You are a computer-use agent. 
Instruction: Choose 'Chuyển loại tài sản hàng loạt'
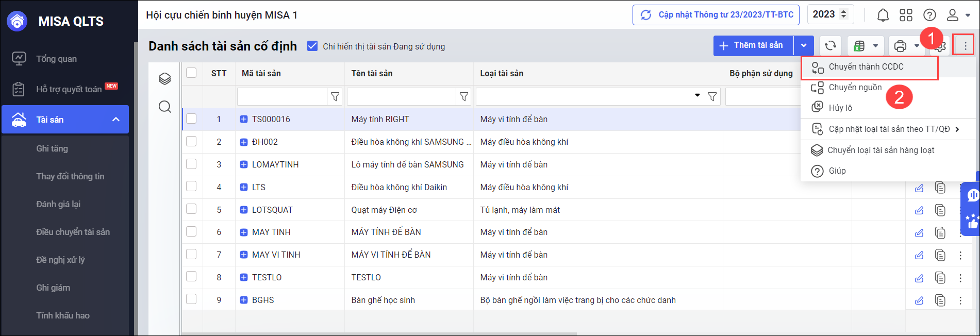[881, 150]
